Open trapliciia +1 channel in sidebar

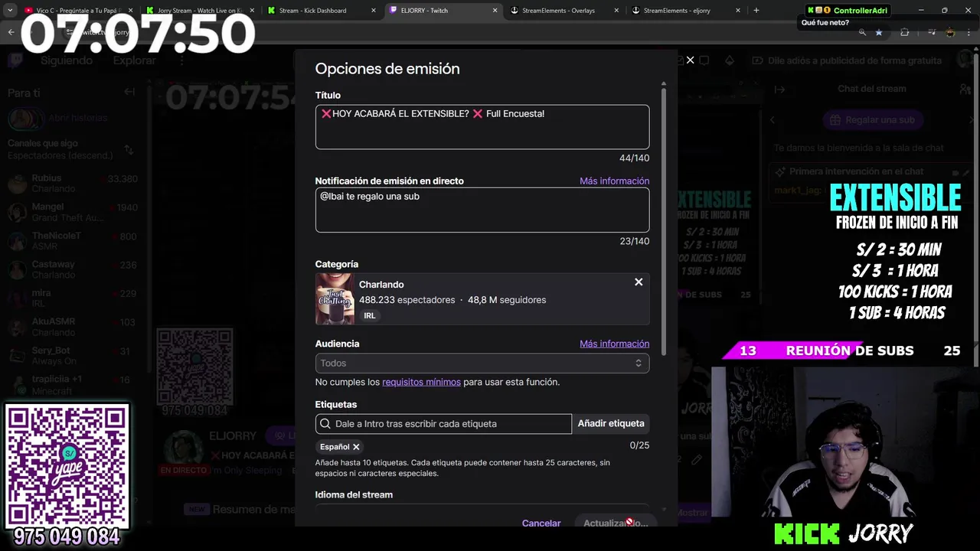[73, 384]
